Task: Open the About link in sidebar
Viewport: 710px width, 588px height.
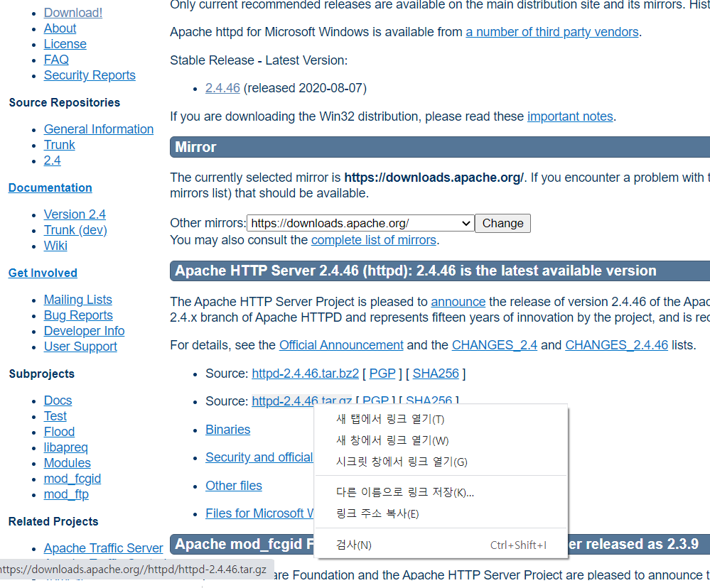Action: (x=60, y=28)
